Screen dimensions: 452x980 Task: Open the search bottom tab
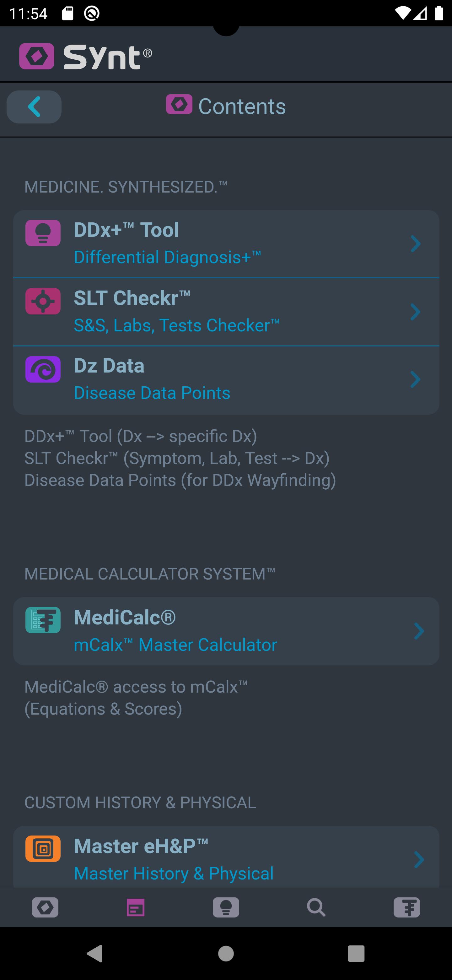coord(316,907)
